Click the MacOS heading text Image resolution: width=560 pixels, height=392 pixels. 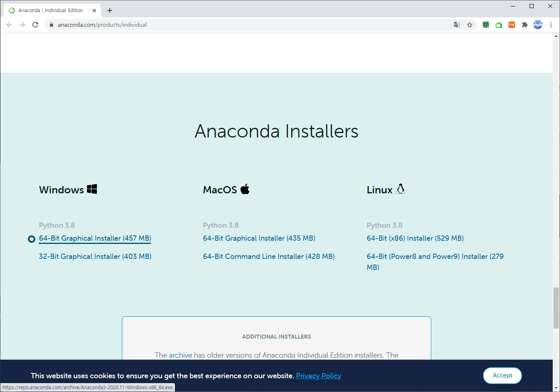click(x=220, y=190)
